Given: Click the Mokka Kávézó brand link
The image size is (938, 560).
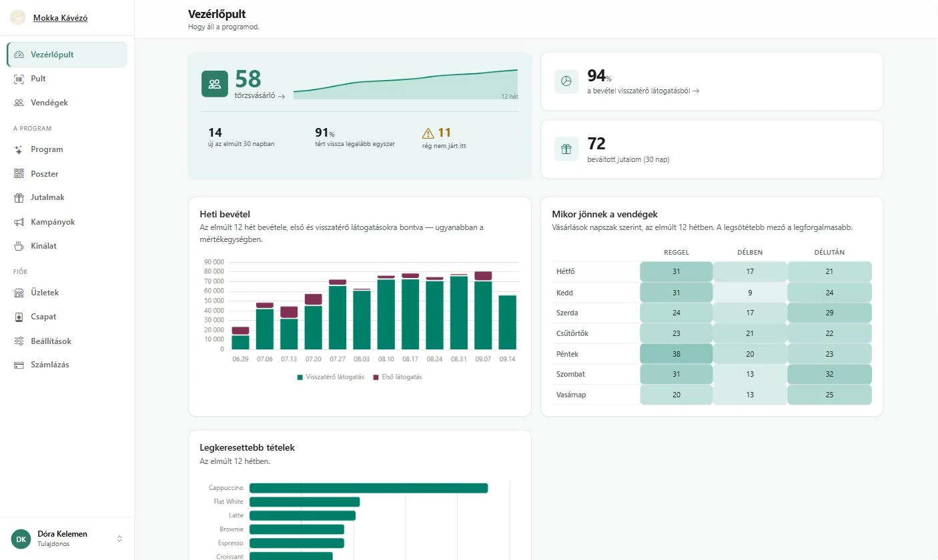Looking at the screenshot, I should click(60, 18).
